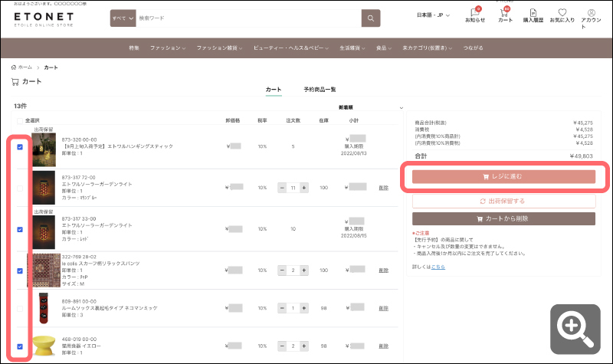The width and height of the screenshot is (613, 364).
Task: Decrease quantity of スカーフ柄リラックスパンツ
Action: pyautogui.click(x=282, y=271)
